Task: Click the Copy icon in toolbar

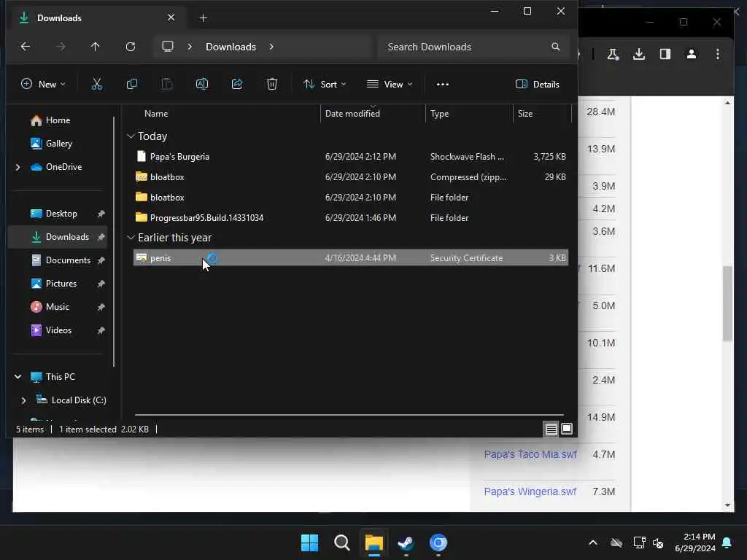Action: tap(132, 85)
